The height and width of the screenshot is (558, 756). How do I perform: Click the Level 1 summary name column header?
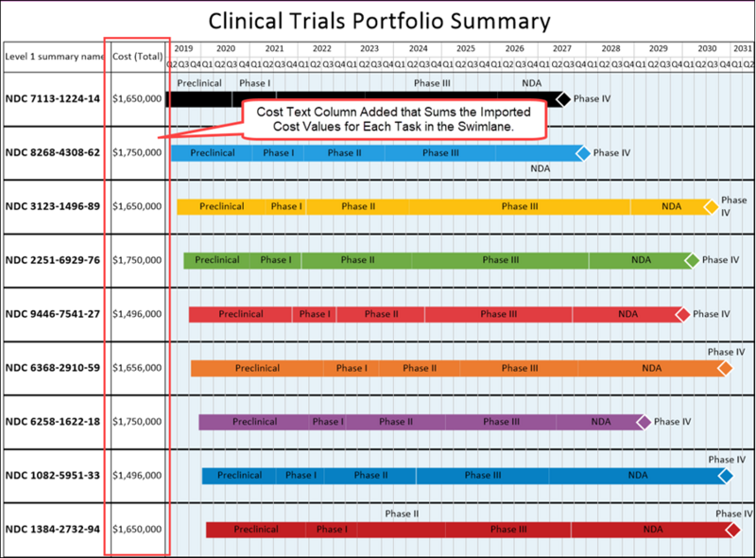(55, 57)
